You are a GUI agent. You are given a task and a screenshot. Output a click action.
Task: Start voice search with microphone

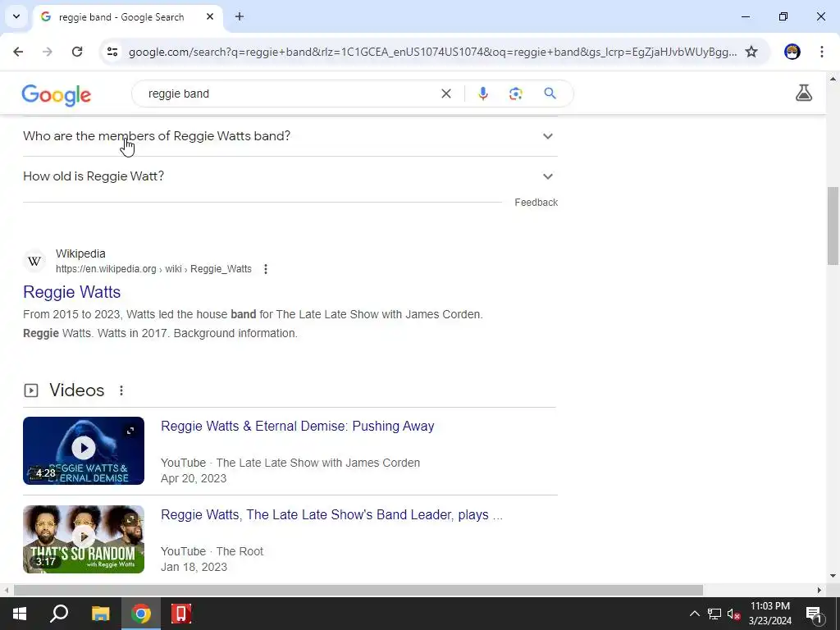(x=482, y=94)
